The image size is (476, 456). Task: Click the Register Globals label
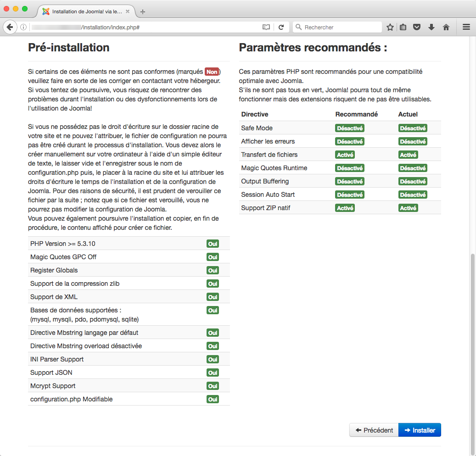(x=54, y=270)
